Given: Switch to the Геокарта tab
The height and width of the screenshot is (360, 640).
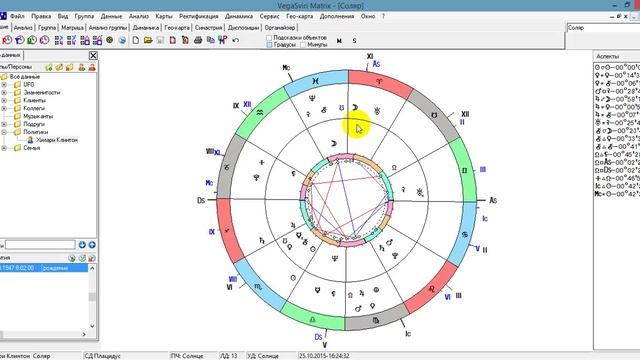Looking at the screenshot, I should (177, 28).
